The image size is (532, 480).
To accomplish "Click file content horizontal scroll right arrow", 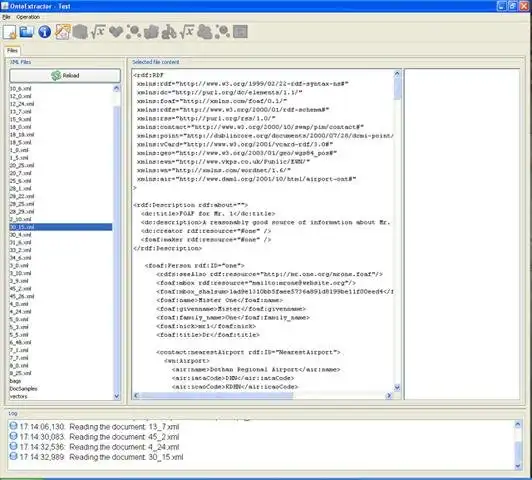I will click(x=389, y=396).
